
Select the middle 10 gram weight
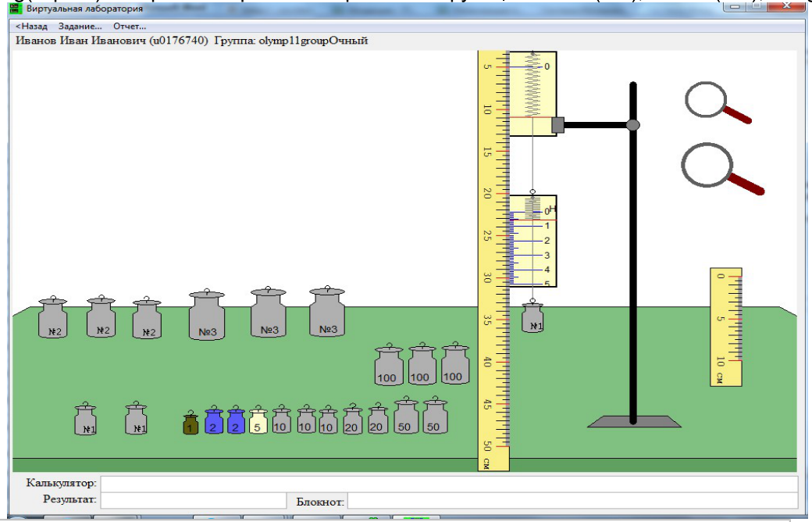click(306, 420)
